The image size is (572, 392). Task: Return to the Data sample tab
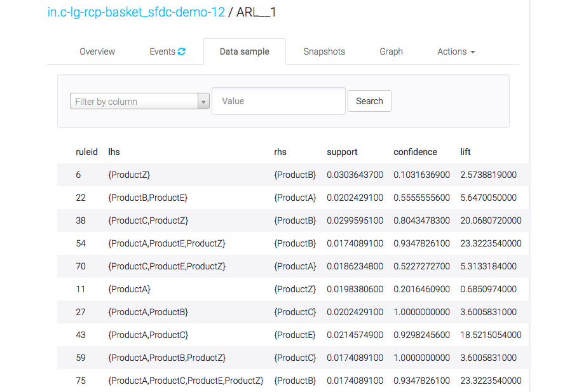click(x=244, y=51)
